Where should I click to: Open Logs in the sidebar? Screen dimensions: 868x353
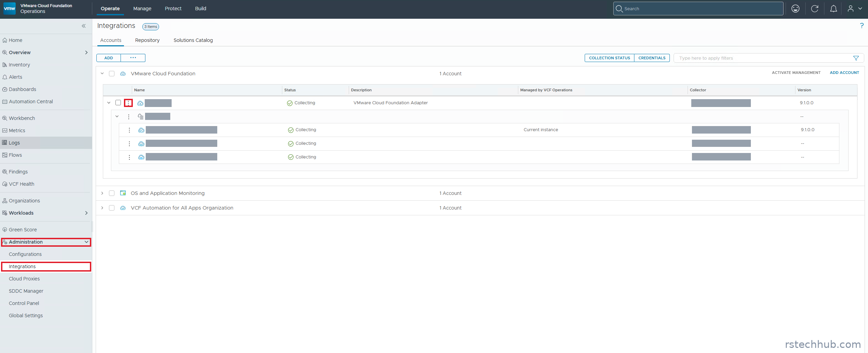coord(46,143)
